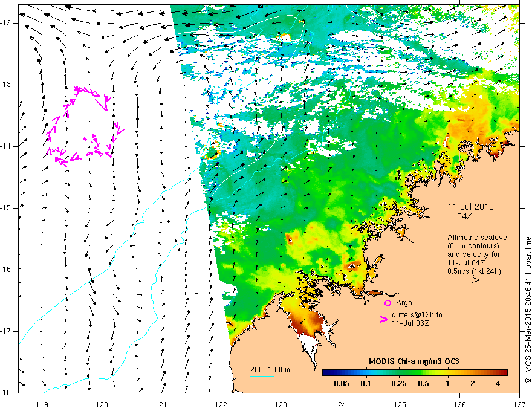This screenshot has width=532, height=411.
Task: Click the longitude axis label 119
Action: point(42,404)
